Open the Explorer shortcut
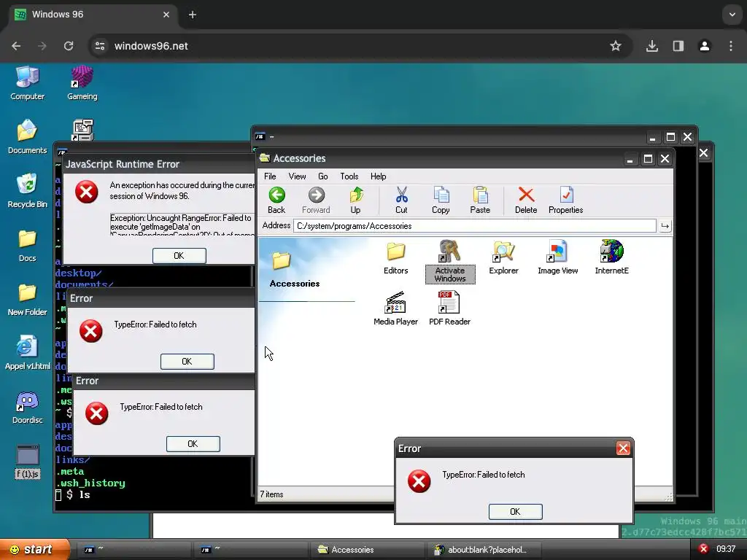The height and width of the screenshot is (560, 747). [503, 258]
